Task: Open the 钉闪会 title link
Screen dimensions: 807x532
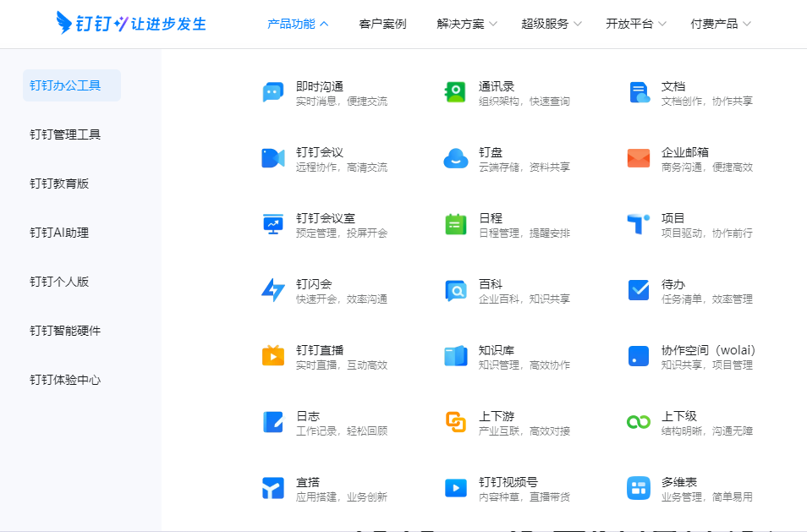Action: [314, 284]
